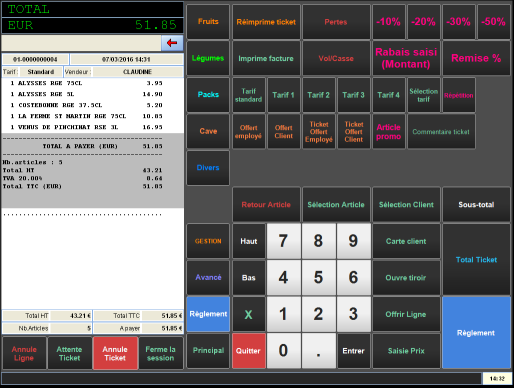The height and width of the screenshot is (388, 514).
Task: Tap the X multiply key
Action: point(248,314)
